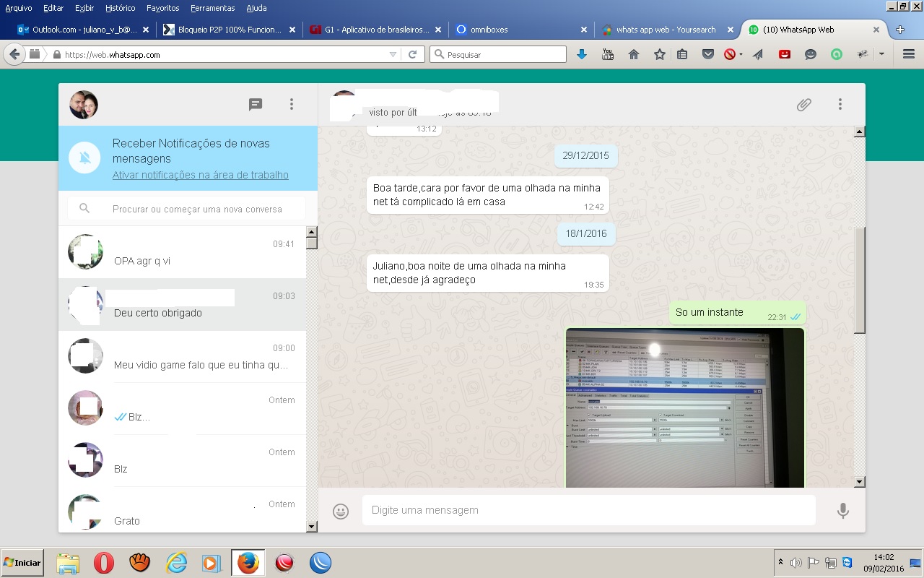Open your own profile picture
The width and height of the screenshot is (924, 578).
pos(84,105)
